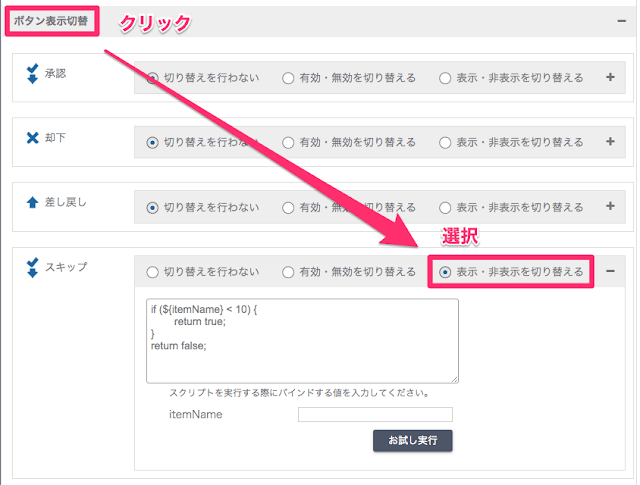This screenshot has width=640, height=485.
Task: Click the お試し実行 button
Action: coord(413,441)
